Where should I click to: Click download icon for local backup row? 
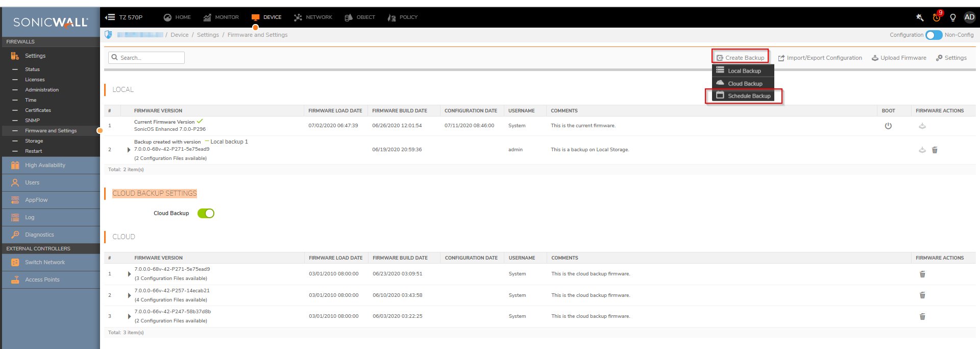point(922,150)
